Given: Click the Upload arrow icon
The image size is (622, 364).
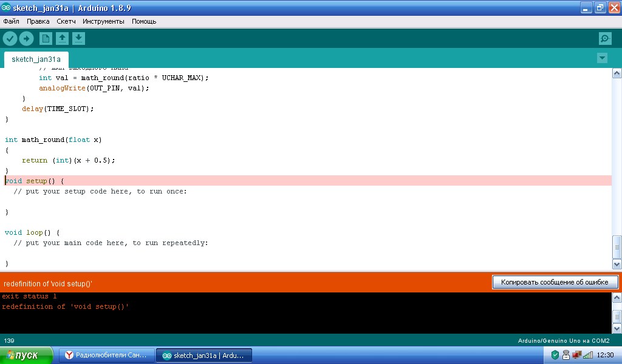Looking at the screenshot, I should tap(26, 39).
